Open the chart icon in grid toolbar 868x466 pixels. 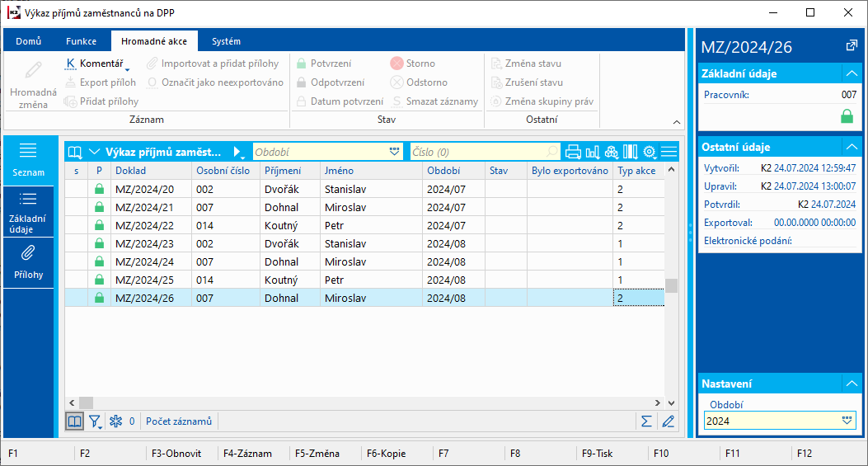pos(592,152)
